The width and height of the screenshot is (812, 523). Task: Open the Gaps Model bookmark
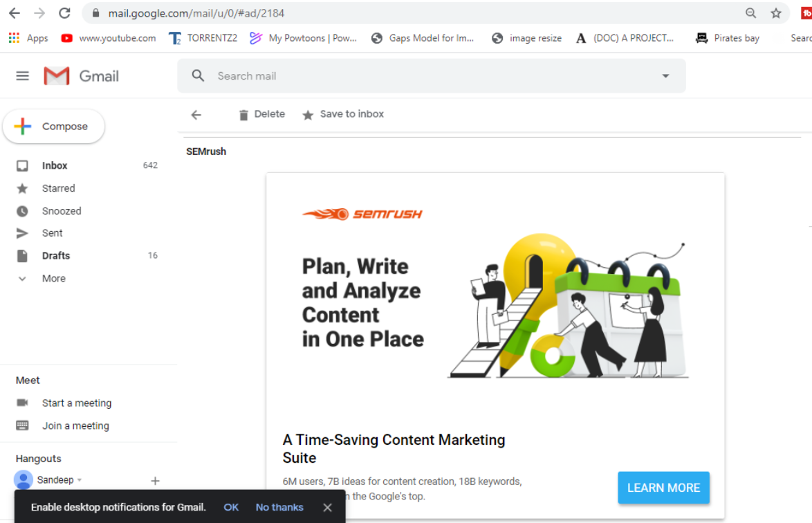423,38
